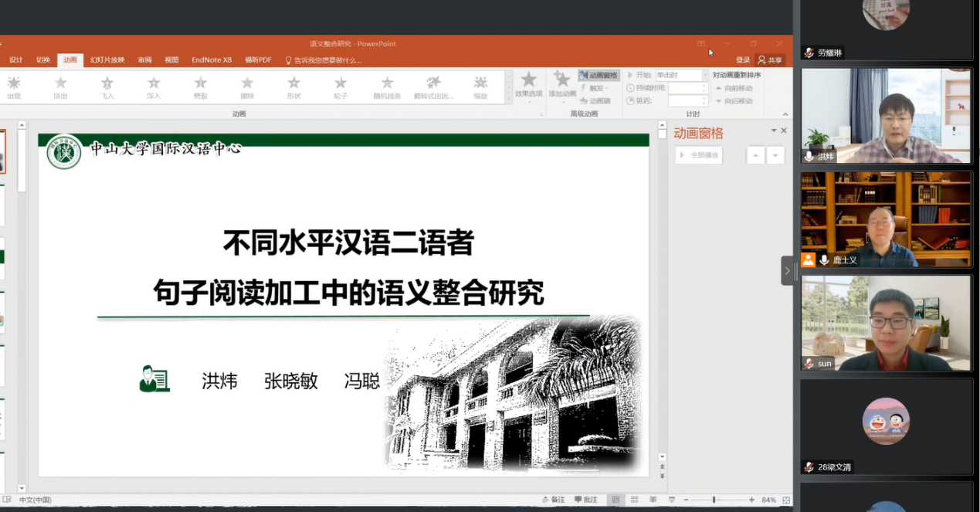
Task: Switch to slide sorter view in status bar
Action: 634,500
